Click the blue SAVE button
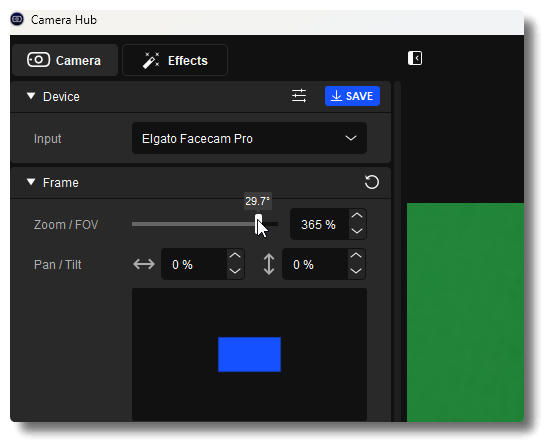Screen dimensions: 544x442 click(x=352, y=96)
